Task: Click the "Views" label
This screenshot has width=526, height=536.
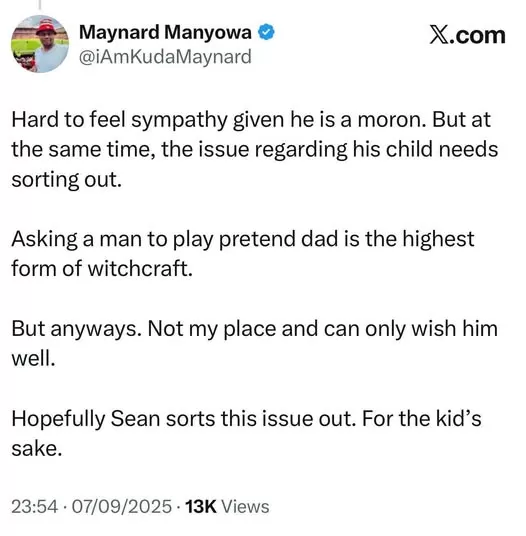Action: tap(245, 506)
